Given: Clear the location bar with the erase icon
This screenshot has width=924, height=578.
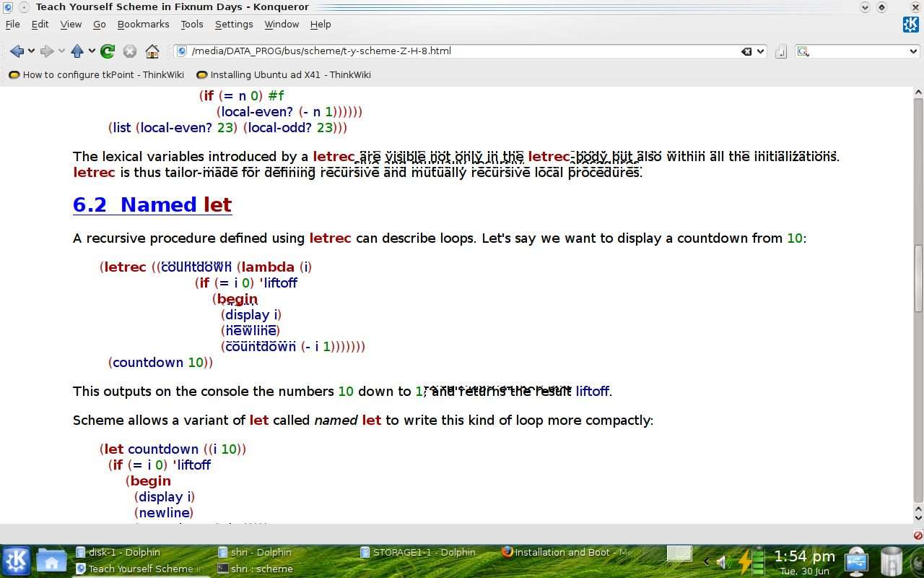Looking at the screenshot, I should coord(746,51).
